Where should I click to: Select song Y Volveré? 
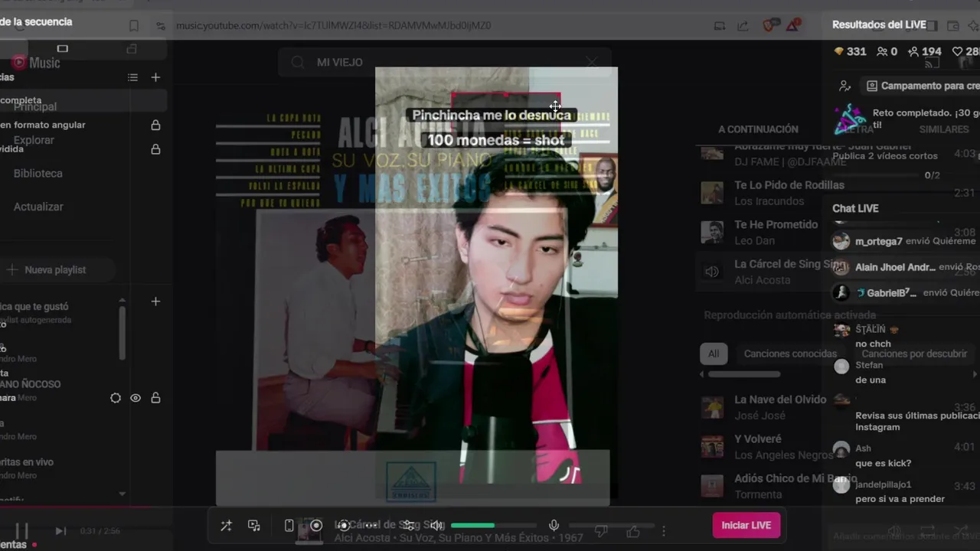coord(758,439)
